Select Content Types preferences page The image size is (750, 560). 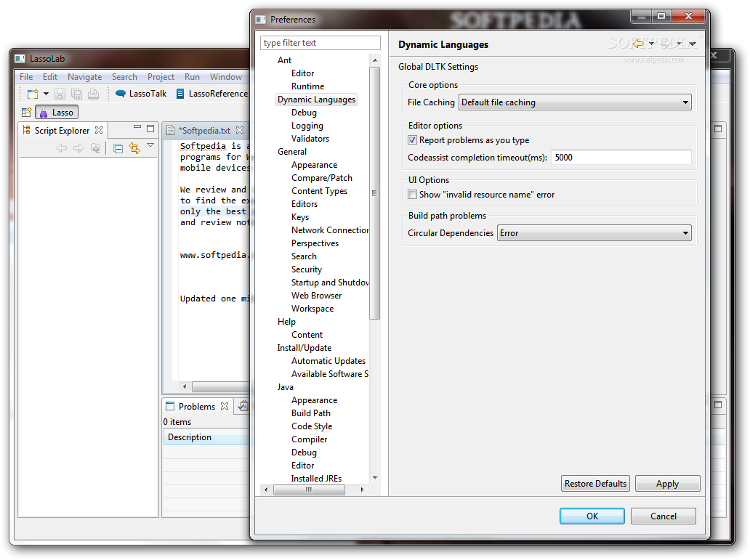point(319,191)
